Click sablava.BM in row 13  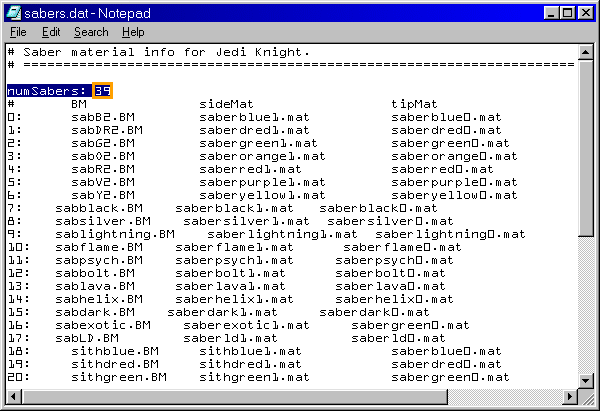pos(95,286)
